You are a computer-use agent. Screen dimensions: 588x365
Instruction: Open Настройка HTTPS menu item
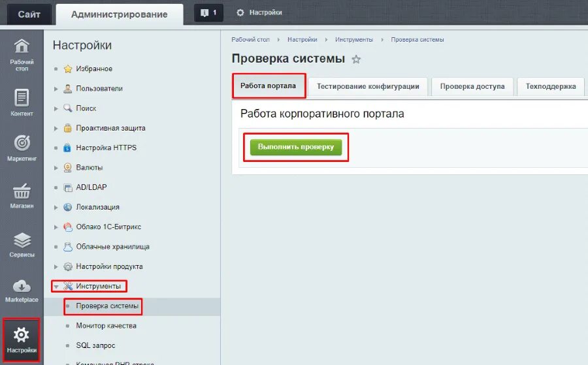pyautogui.click(x=106, y=148)
